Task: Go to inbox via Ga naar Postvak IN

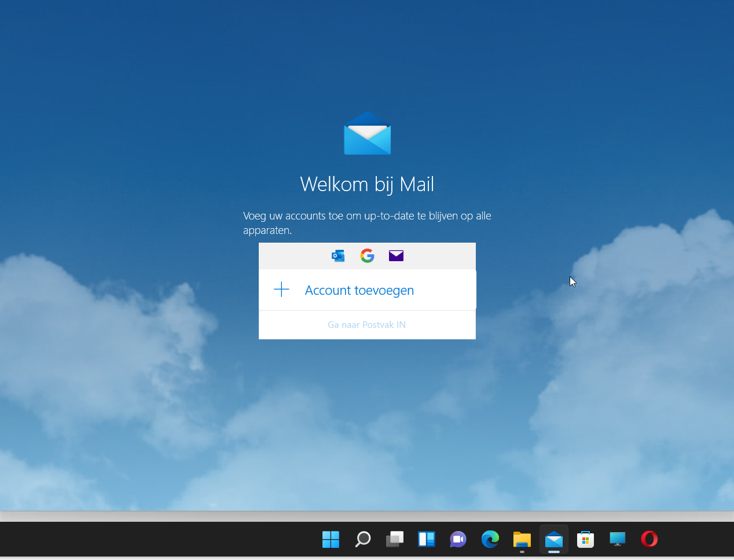Action: point(366,325)
